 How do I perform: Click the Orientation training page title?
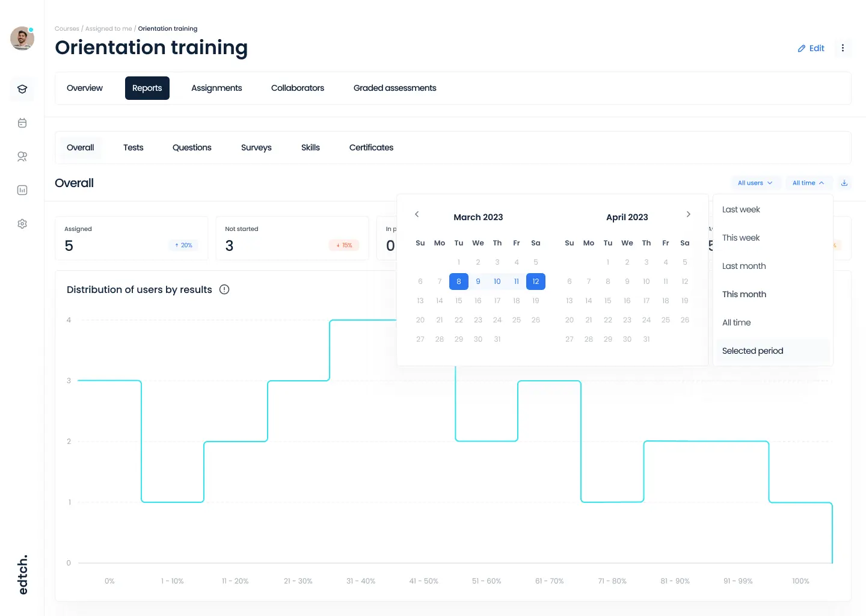pos(152,48)
